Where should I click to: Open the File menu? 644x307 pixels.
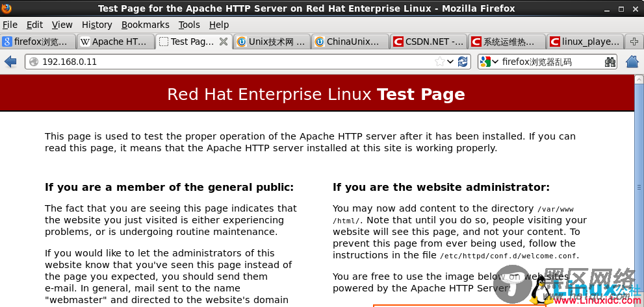[10, 25]
